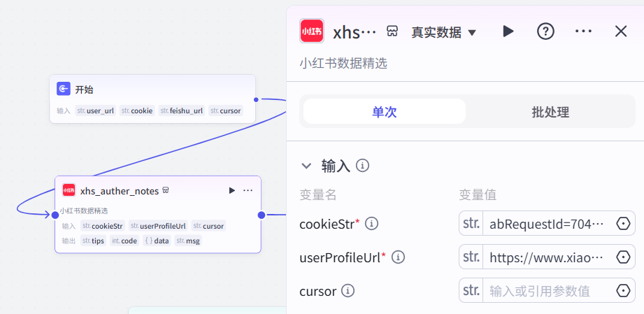This screenshot has width=644, height=314.
Task: Click the 开始 node output port
Action: tap(256, 99)
